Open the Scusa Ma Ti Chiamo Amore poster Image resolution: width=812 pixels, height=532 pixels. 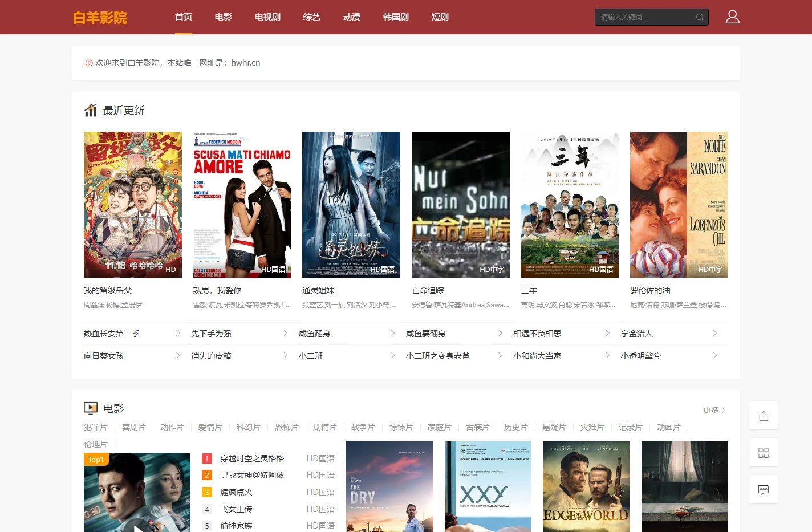click(242, 205)
